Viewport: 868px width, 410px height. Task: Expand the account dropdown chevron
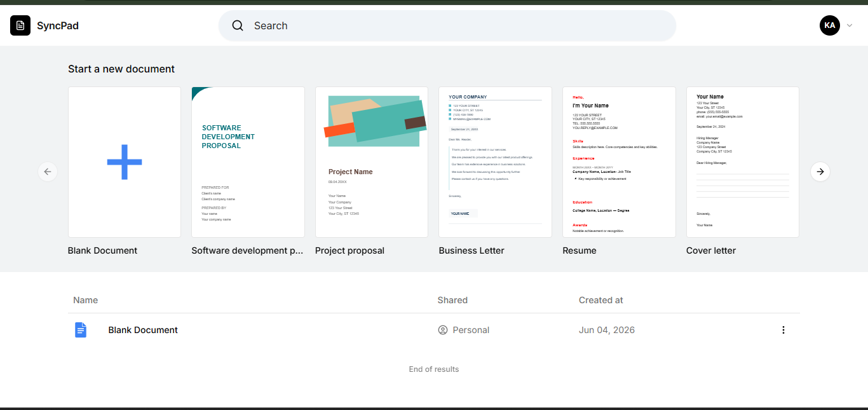click(850, 25)
